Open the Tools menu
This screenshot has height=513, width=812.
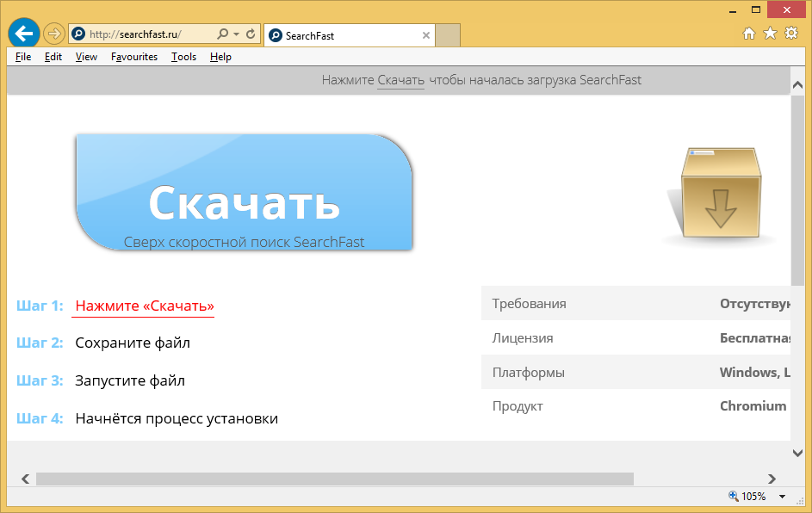click(183, 57)
